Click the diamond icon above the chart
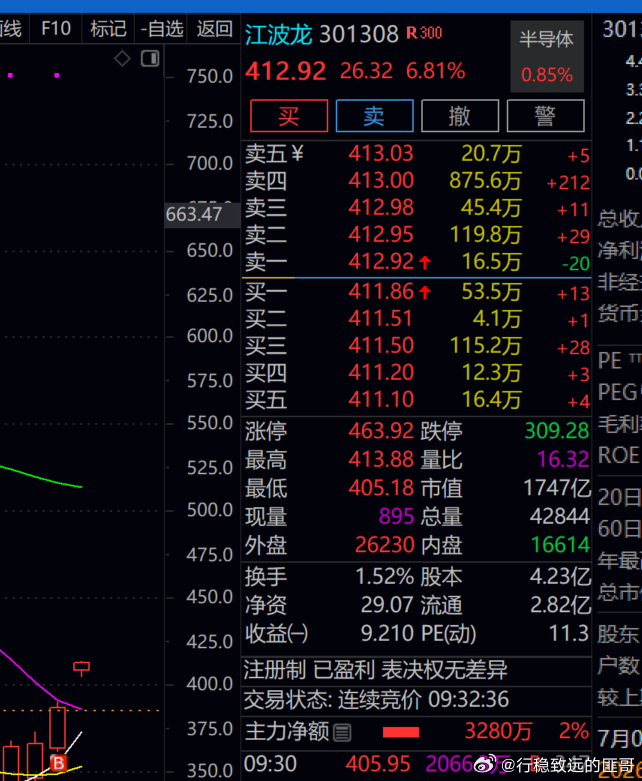642x781 pixels. click(122, 59)
